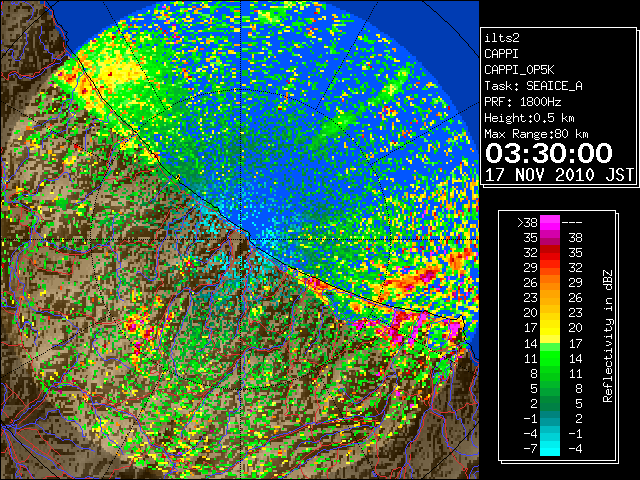640x480 pixels.
Task: Click the 'Reflectivity in dBZ' vertical label
Action: (x=608, y=336)
